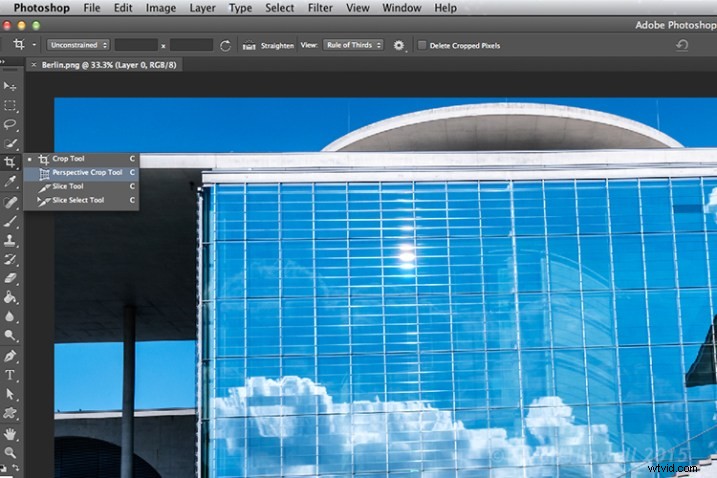Select the Eyedropper tool
The width and height of the screenshot is (717, 478).
[10, 182]
